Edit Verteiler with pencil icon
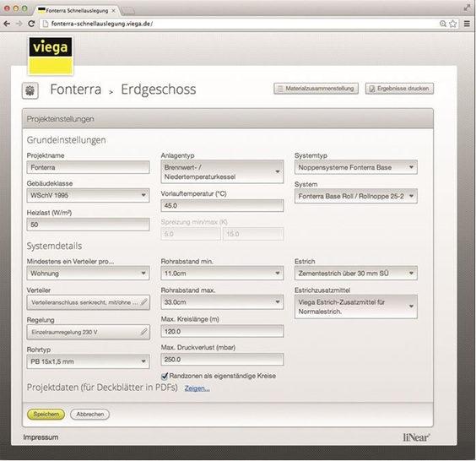 click(143, 302)
